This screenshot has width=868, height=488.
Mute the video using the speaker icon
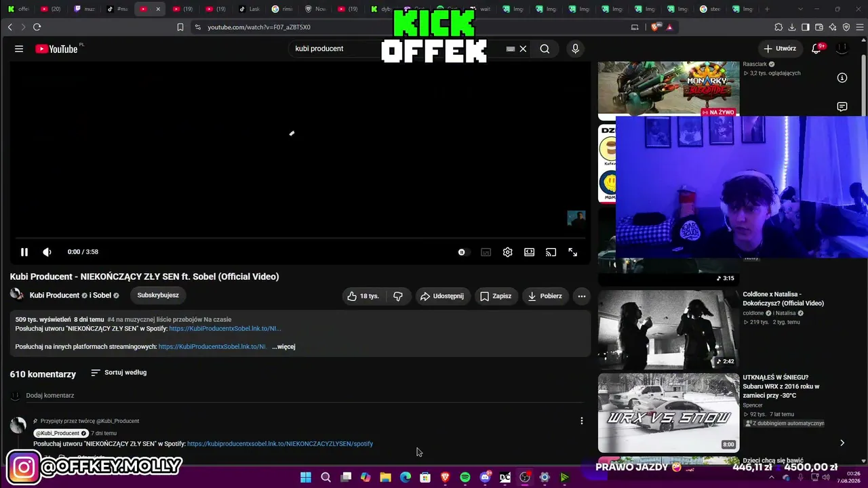click(47, 252)
